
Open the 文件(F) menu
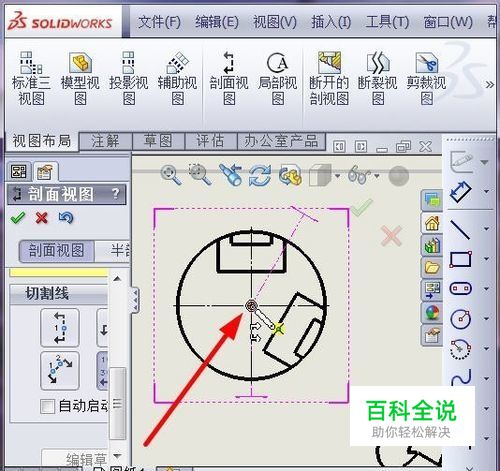tap(159, 22)
